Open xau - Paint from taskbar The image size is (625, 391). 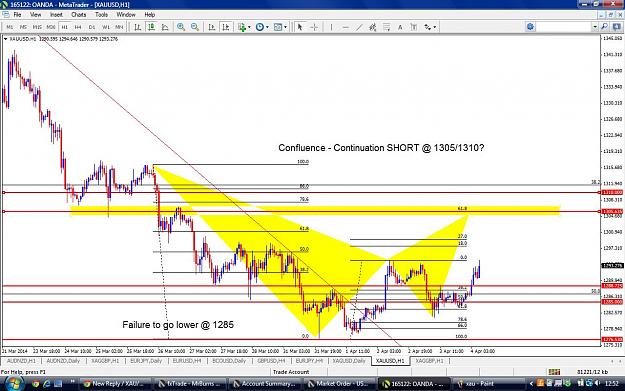(489, 384)
